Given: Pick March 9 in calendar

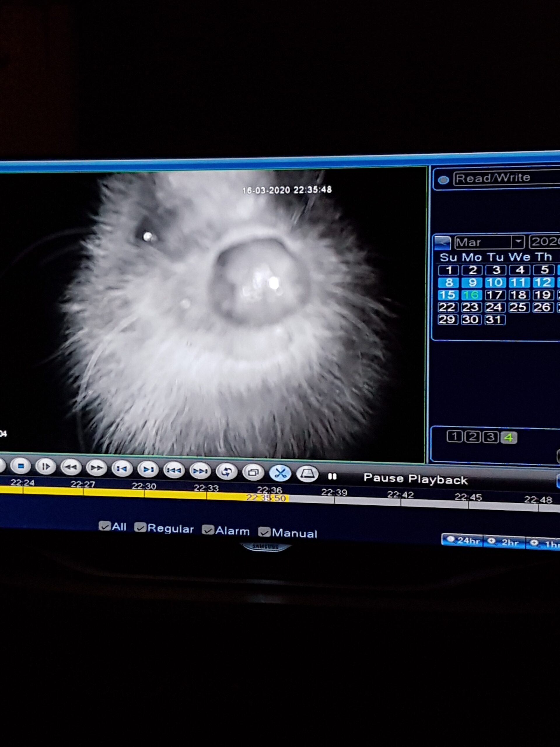Looking at the screenshot, I should coord(472,282).
